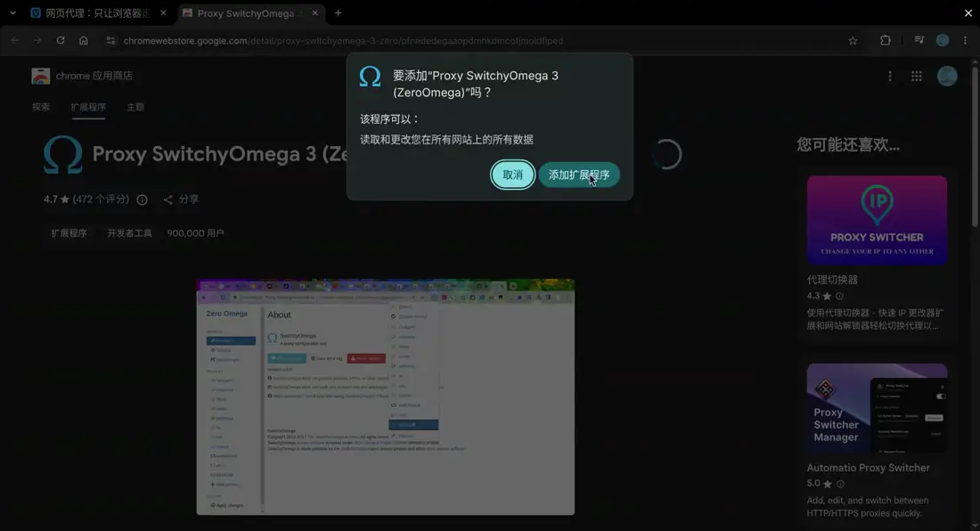Open the 472 个评分 ratings link

click(x=102, y=200)
